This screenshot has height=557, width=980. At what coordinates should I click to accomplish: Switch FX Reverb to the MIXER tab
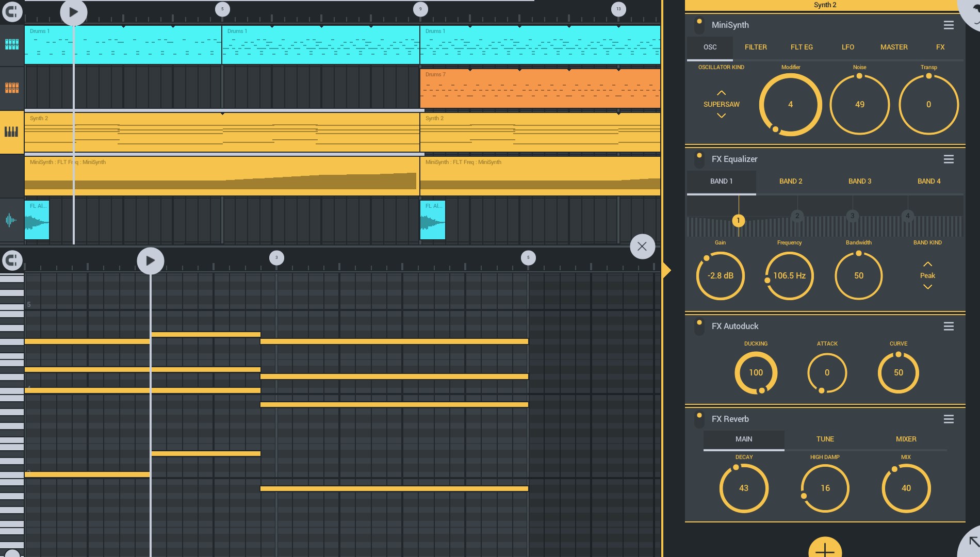(x=906, y=439)
